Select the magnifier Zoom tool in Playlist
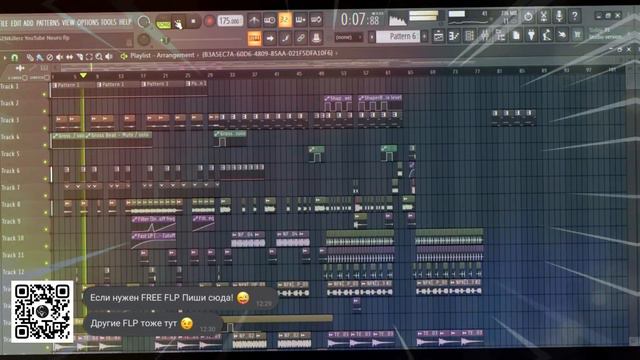The height and width of the screenshot is (360, 640). [99, 57]
